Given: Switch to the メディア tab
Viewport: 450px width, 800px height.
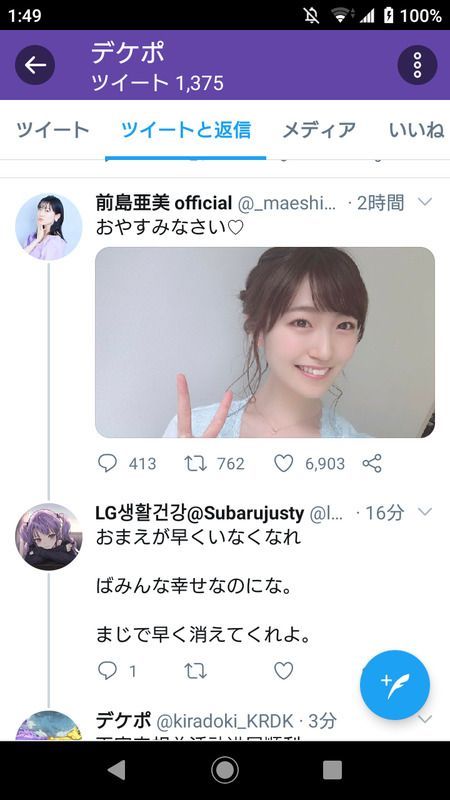Looking at the screenshot, I should pyautogui.click(x=319, y=130).
